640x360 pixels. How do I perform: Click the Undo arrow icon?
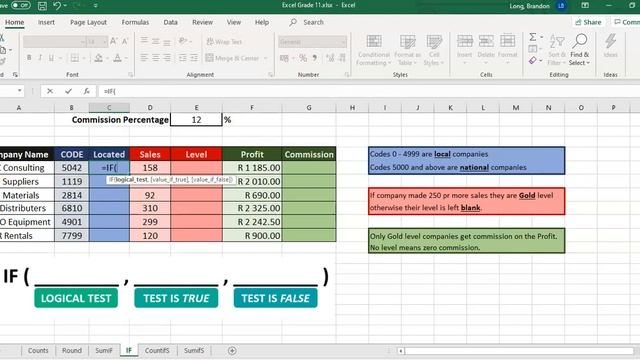click(x=57, y=6)
